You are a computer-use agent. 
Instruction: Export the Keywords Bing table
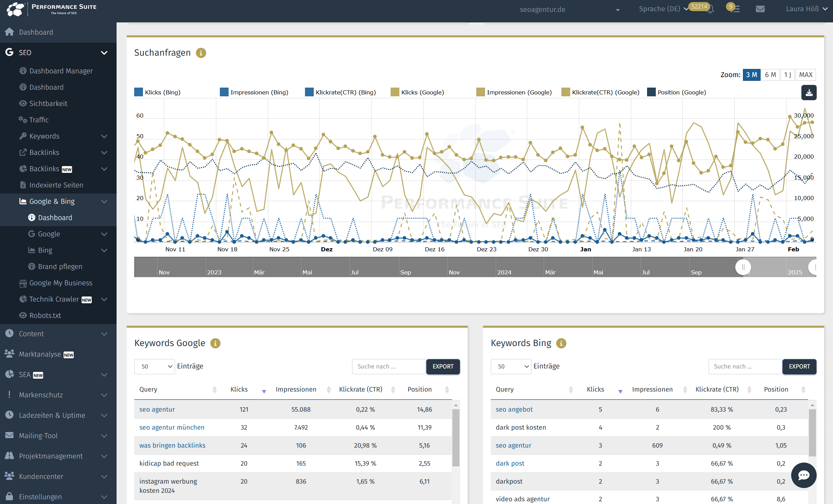pos(799,366)
